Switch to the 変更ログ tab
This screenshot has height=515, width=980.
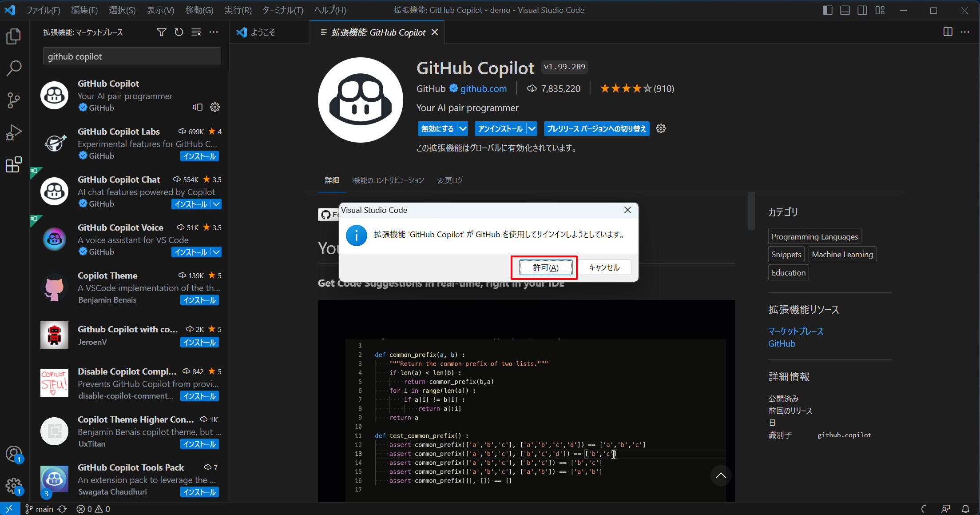coord(450,180)
